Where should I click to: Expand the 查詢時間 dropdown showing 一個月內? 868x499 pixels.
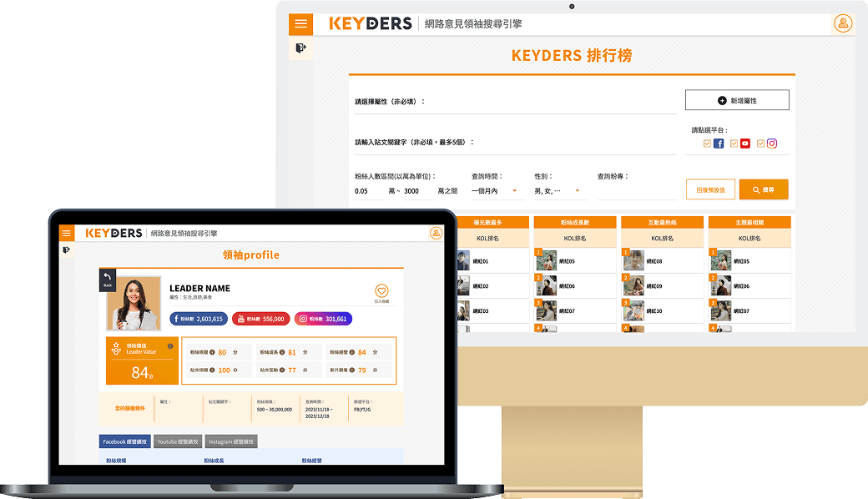point(496,191)
